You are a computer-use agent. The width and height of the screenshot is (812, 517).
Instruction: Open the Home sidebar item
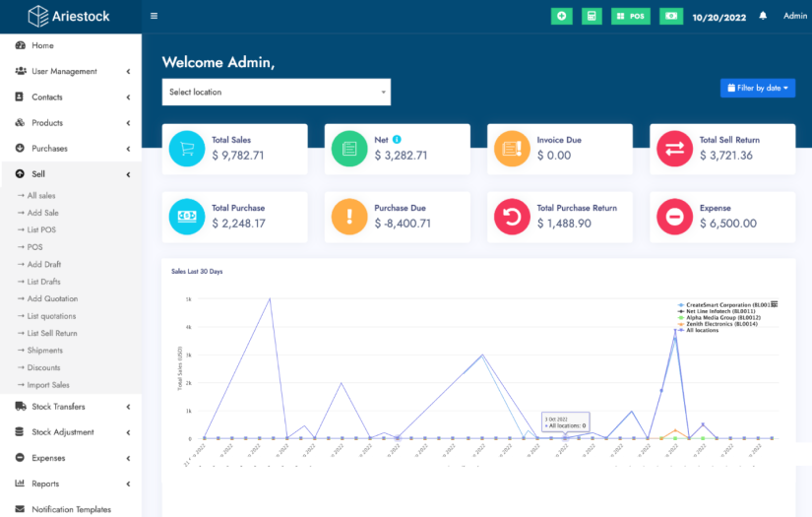pyautogui.click(x=42, y=45)
